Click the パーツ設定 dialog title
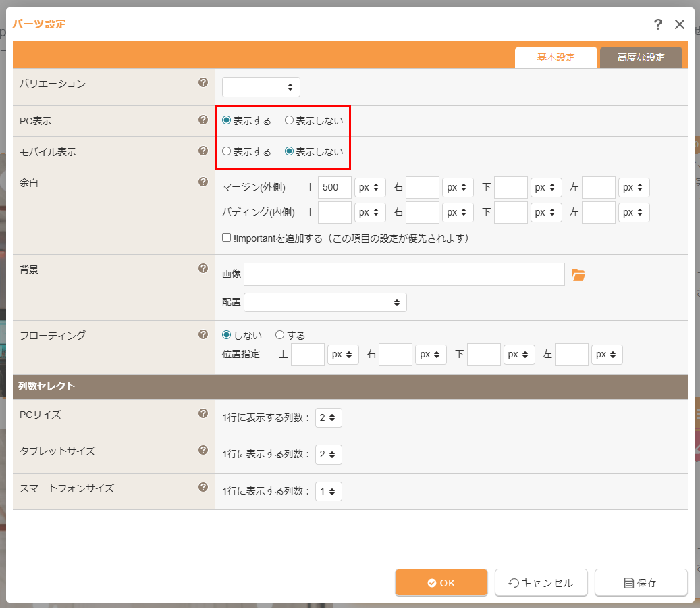700x608 pixels. 39,24
